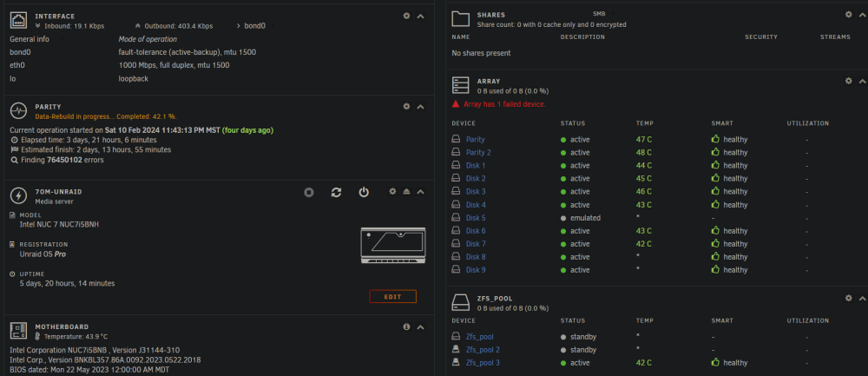Viewport: 868px width, 376px height.
Task: Click the drive icon in the Zfs_pool 2 row
Action: tap(457, 349)
